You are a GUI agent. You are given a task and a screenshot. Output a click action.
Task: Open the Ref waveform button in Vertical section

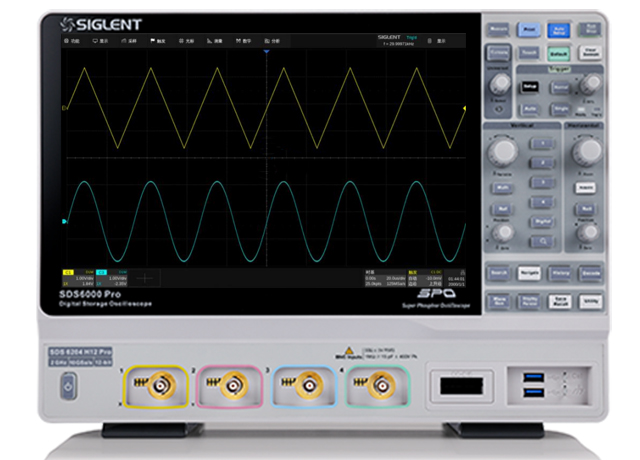pyautogui.click(x=502, y=209)
